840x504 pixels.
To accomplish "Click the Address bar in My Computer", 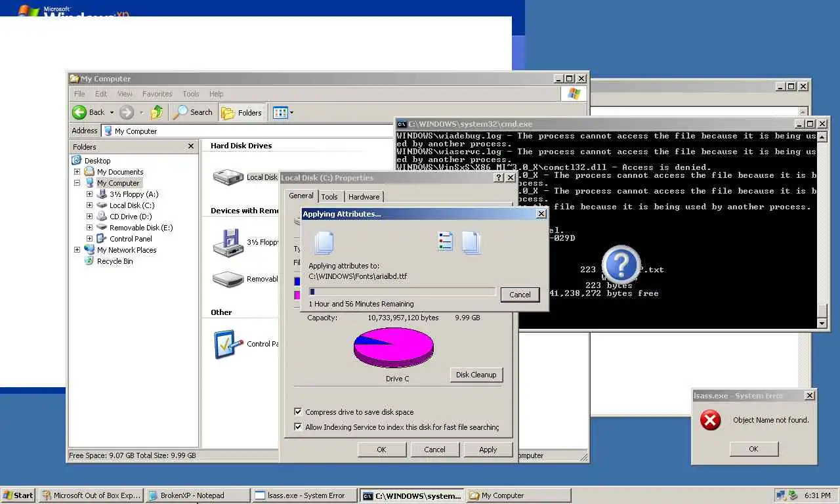I will click(246, 131).
